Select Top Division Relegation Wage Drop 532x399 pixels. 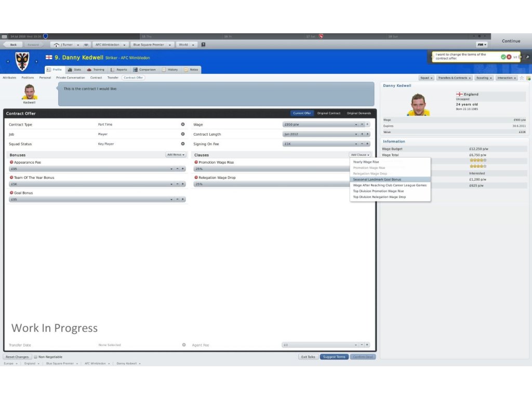[390, 197]
